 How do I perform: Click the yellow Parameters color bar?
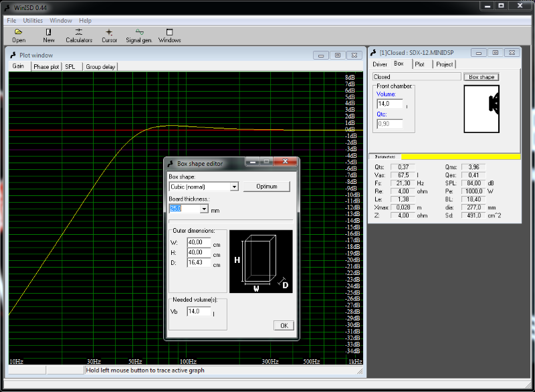point(461,157)
